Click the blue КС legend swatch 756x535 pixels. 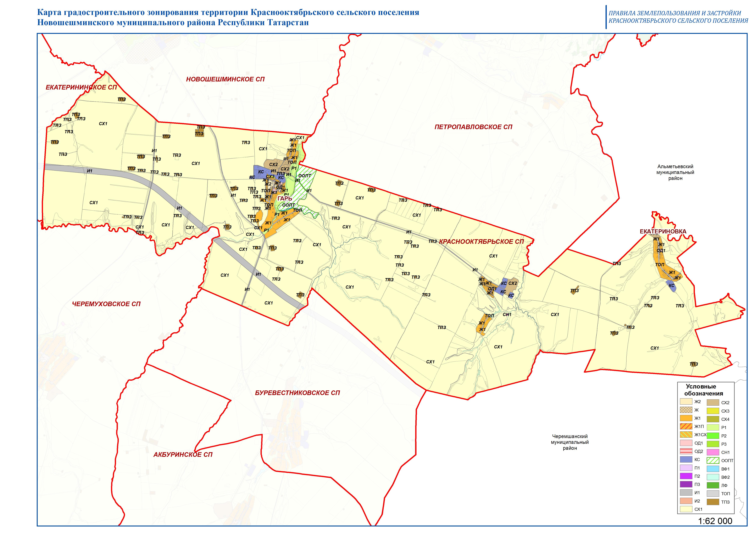point(686,460)
